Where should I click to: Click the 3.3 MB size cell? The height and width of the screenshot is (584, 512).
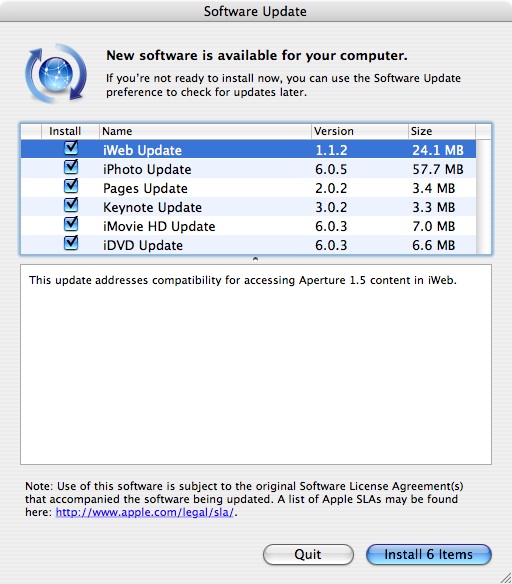(433, 207)
